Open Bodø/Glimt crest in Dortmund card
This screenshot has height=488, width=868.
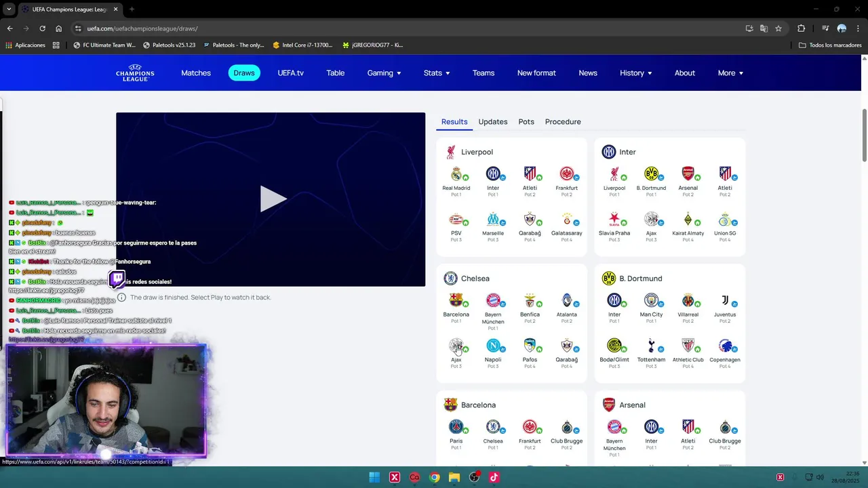pyautogui.click(x=614, y=346)
